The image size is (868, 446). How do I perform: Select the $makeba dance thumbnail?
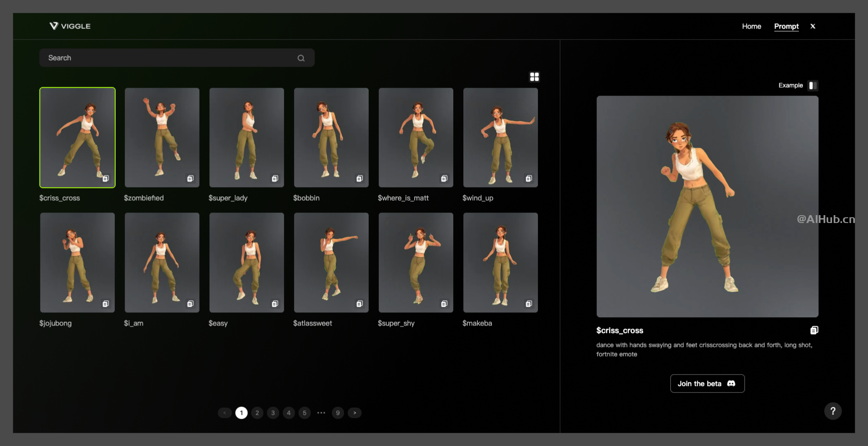click(x=500, y=262)
